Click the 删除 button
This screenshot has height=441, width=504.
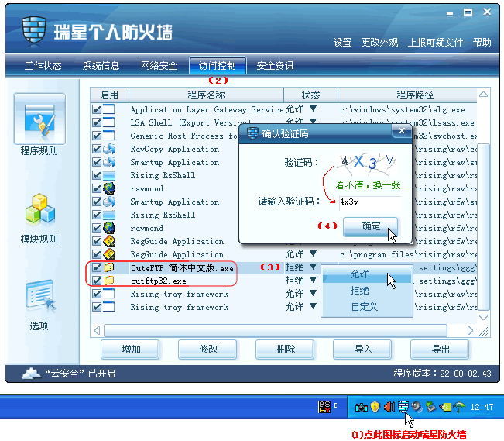point(285,350)
